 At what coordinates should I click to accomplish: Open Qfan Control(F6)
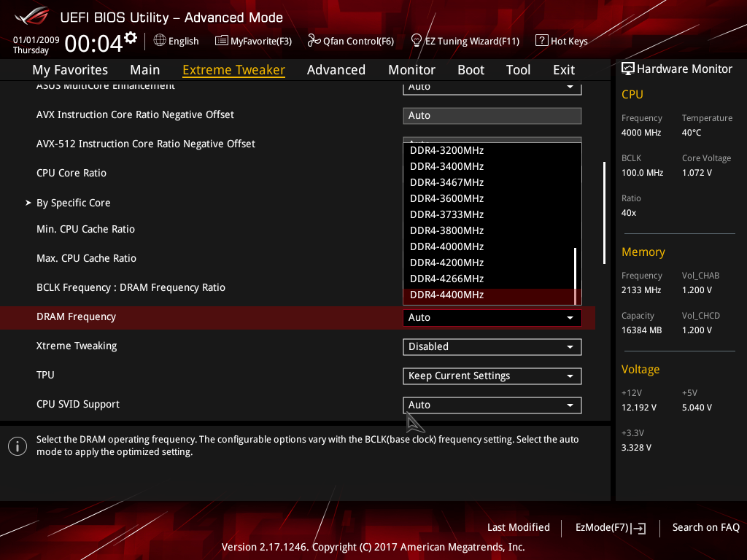point(351,41)
